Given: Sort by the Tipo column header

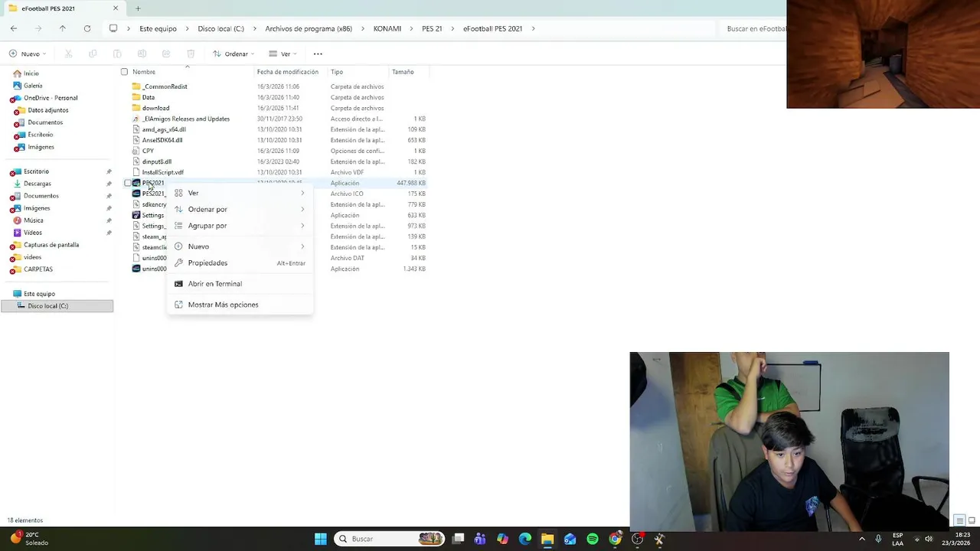Looking at the screenshot, I should [x=337, y=72].
